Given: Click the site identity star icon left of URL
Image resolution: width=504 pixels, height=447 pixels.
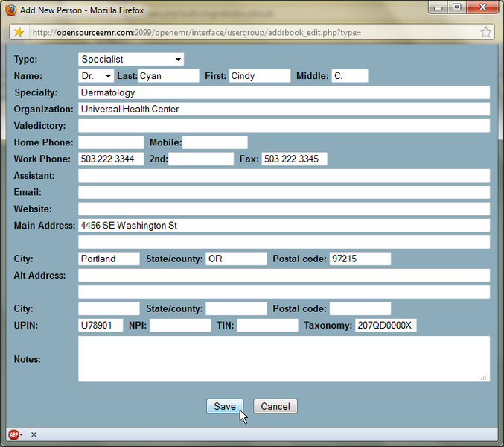Looking at the screenshot, I should click(x=19, y=32).
